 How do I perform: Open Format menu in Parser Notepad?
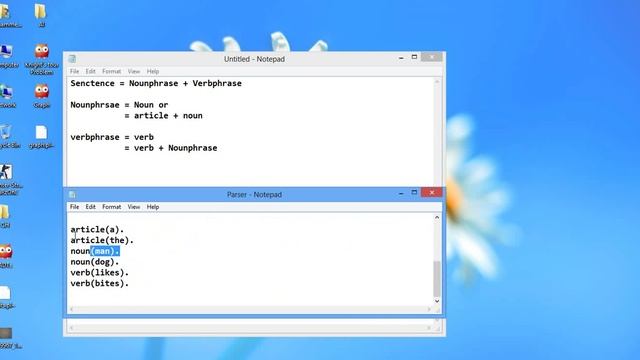[x=111, y=207]
